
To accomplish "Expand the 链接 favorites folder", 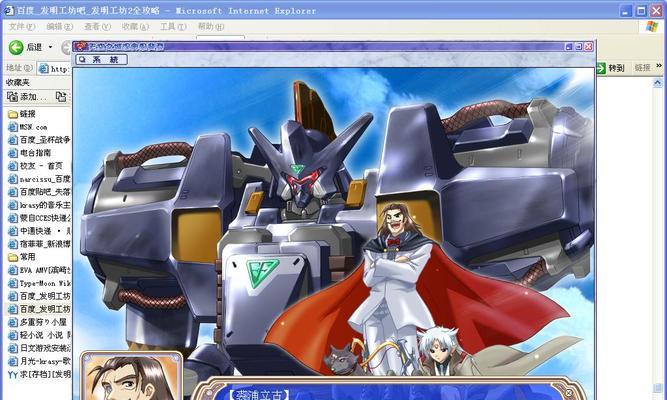I will point(22,114).
